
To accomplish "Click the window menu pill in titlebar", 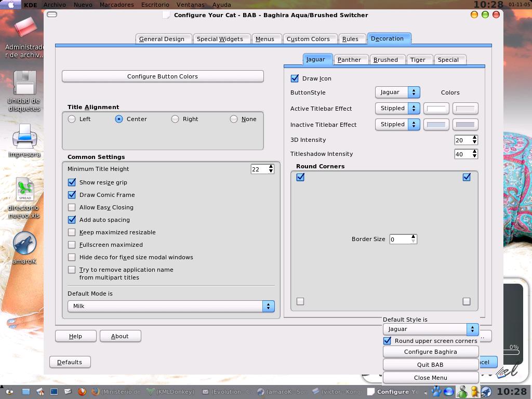I will (52, 14).
